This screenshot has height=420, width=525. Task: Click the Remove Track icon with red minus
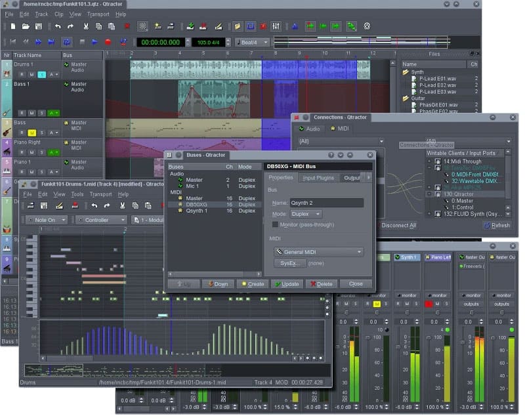(x=203, y=26)
